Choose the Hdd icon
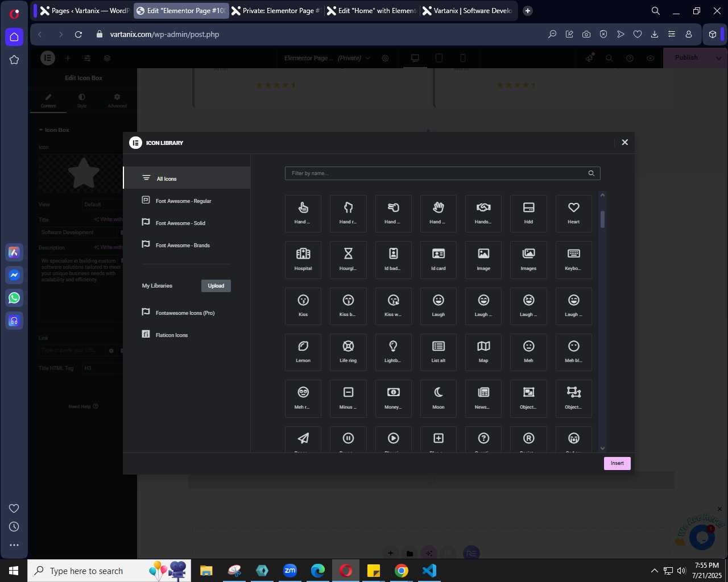Image resolution: width=728 pixels, height=582 pixels. (528, 214)
